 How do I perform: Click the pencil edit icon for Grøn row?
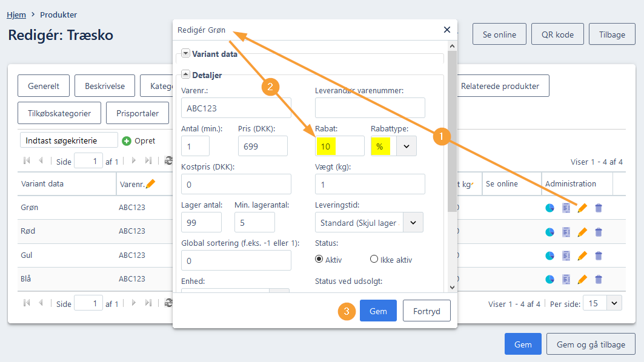coord(582,208)
